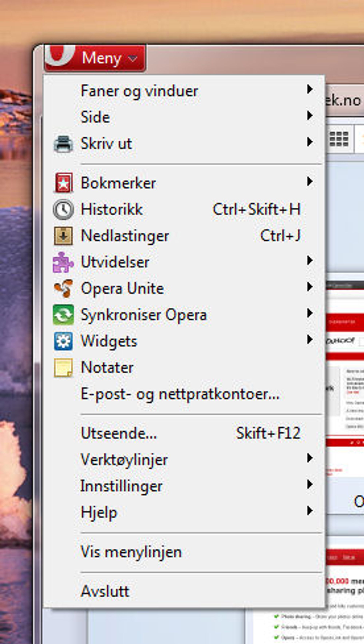The image size is (364, 644).
Task: Expand the Innstillinger submenu arrow
Action: (x=310, y=484)
